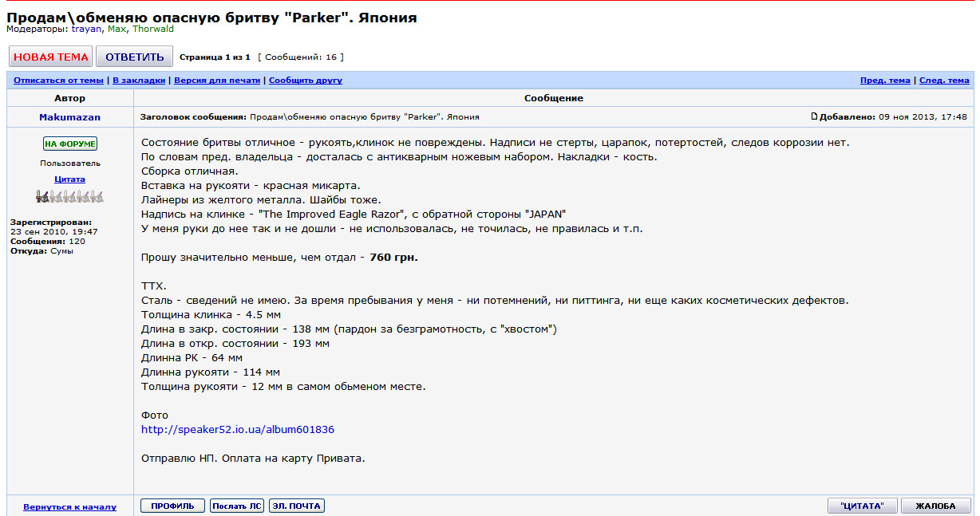Open author Makumazan's username link
The height and width of the screenshot is (516, 980).
(70, 117)
